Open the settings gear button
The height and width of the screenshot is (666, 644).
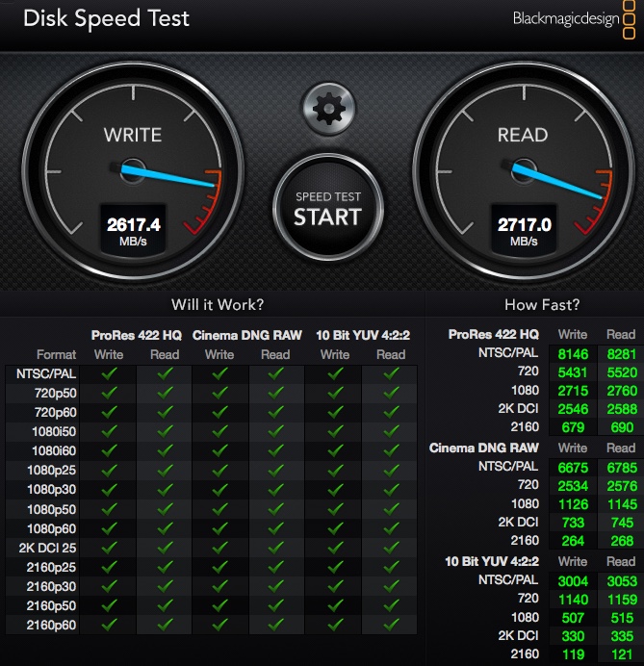[328, 109]
